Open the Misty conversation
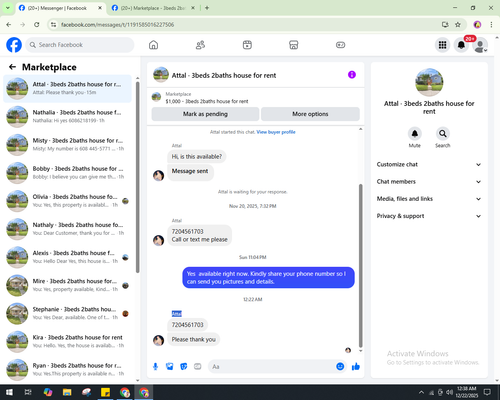The width and height of the screenshot is (500, 400). click(67, 145)
